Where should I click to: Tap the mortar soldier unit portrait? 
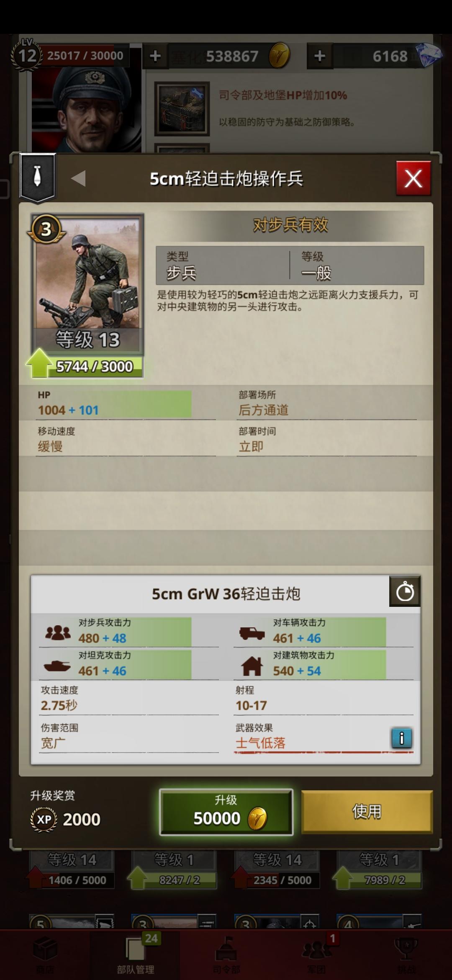click(88, 283)
